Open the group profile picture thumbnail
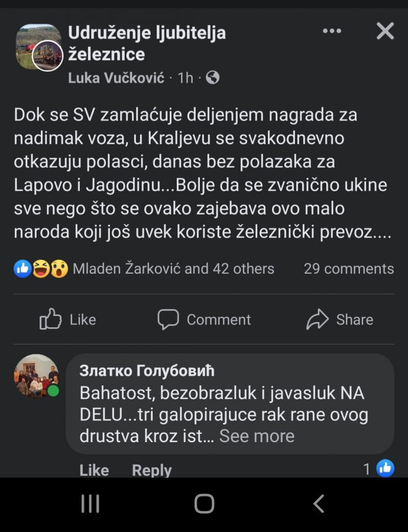408x532 pixels. 38,47
